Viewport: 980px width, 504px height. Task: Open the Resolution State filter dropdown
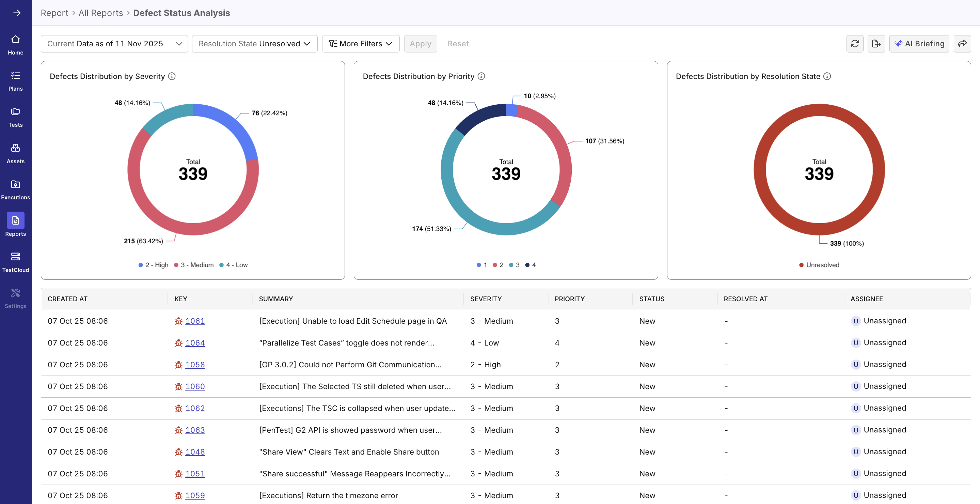tap(254, 43)
